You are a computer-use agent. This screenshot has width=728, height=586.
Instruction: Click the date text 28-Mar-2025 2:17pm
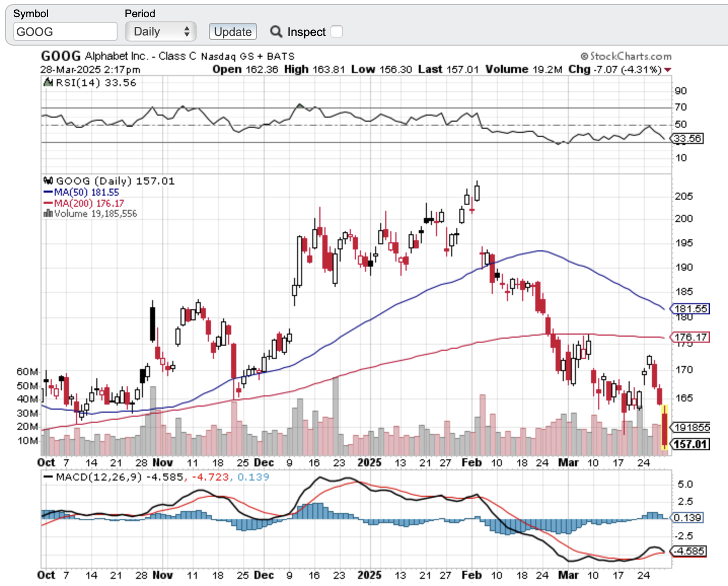tap(90, 69)
